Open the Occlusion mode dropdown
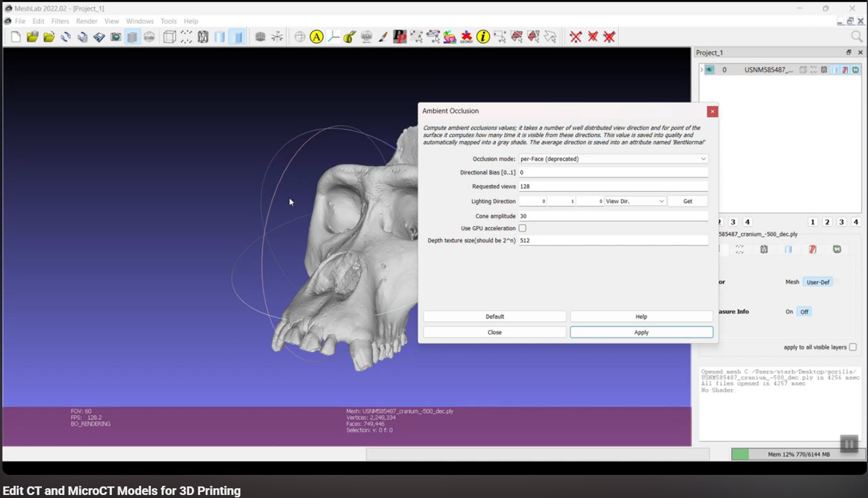The image size is (868, 498). [x=613, y=159]
